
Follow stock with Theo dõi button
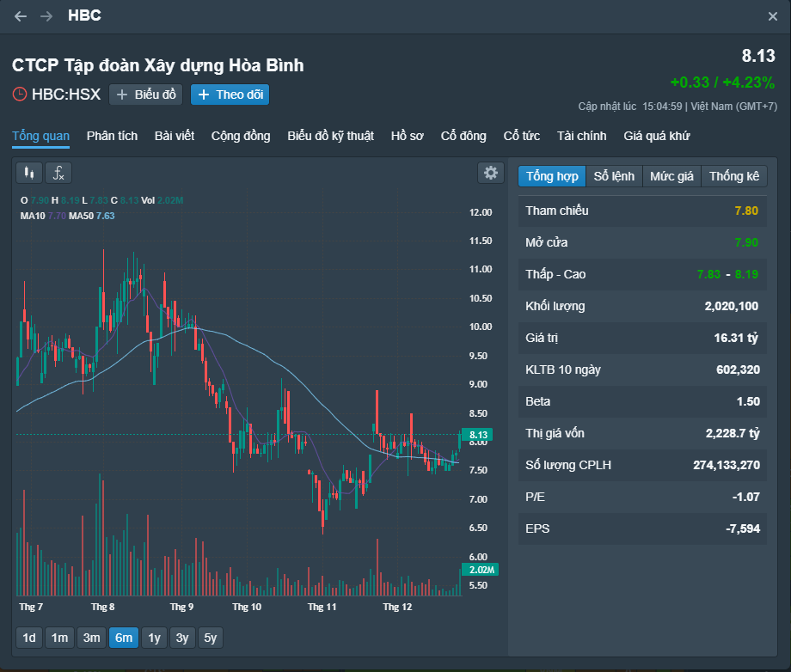point(230,95)
